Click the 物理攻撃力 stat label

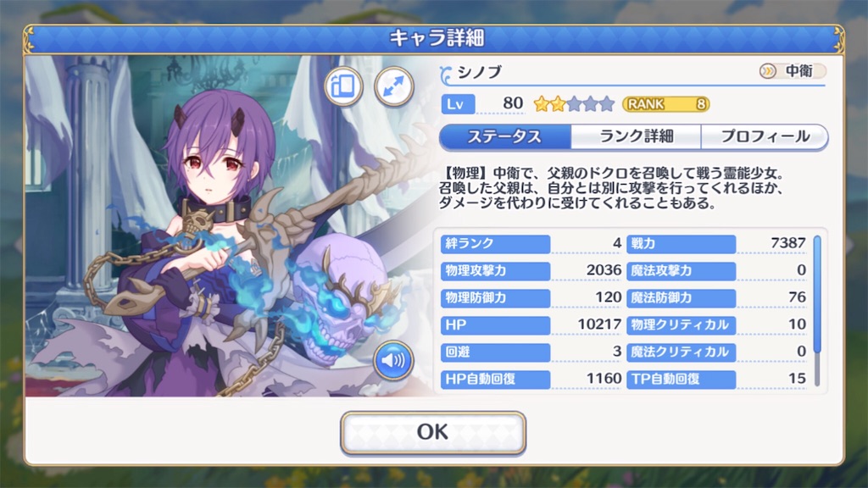click(495, 270)
